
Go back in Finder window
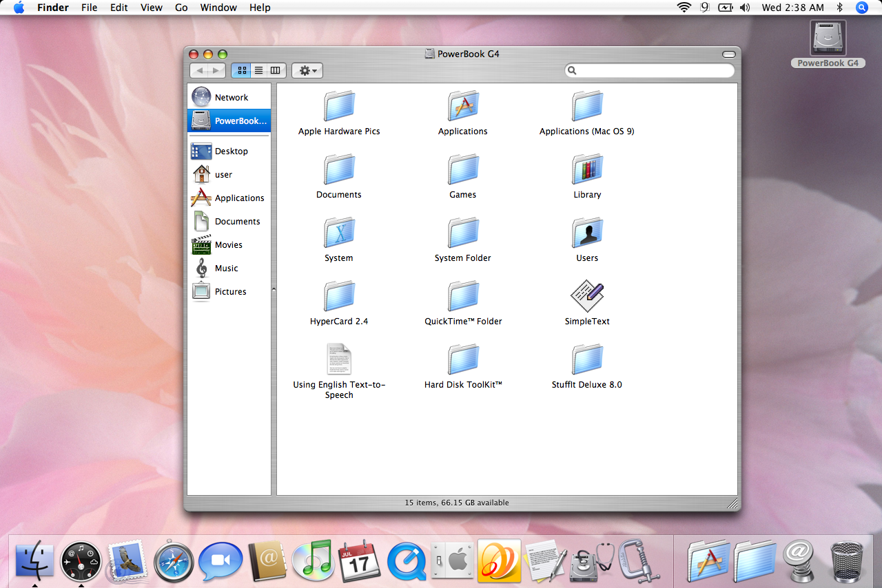(x=199, y=70)
